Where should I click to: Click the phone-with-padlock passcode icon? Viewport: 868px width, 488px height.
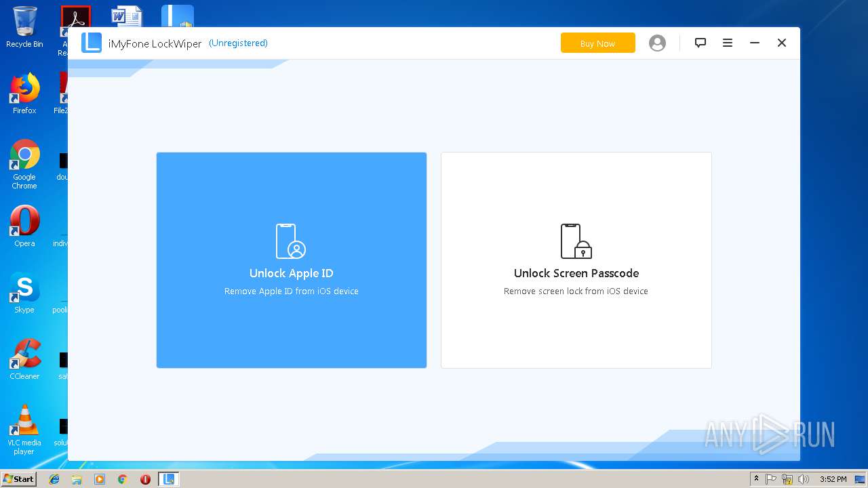pyautogui.click(x=576, y=241)
